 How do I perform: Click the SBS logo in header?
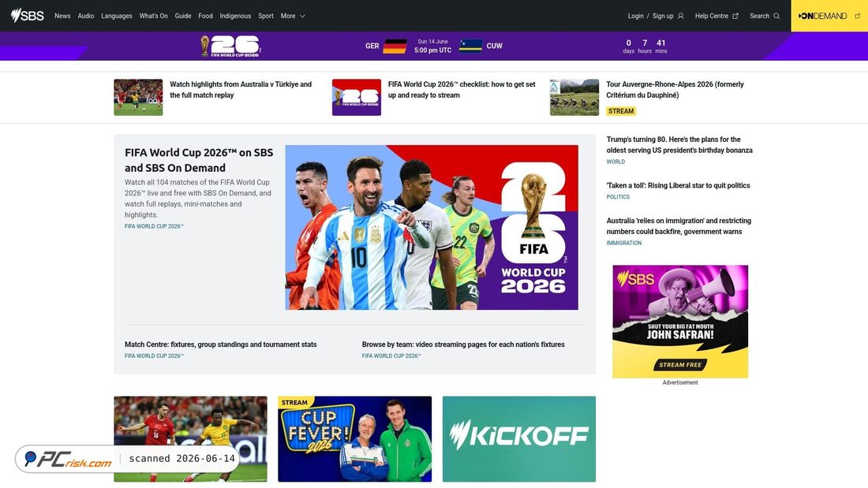pos(27,16)
